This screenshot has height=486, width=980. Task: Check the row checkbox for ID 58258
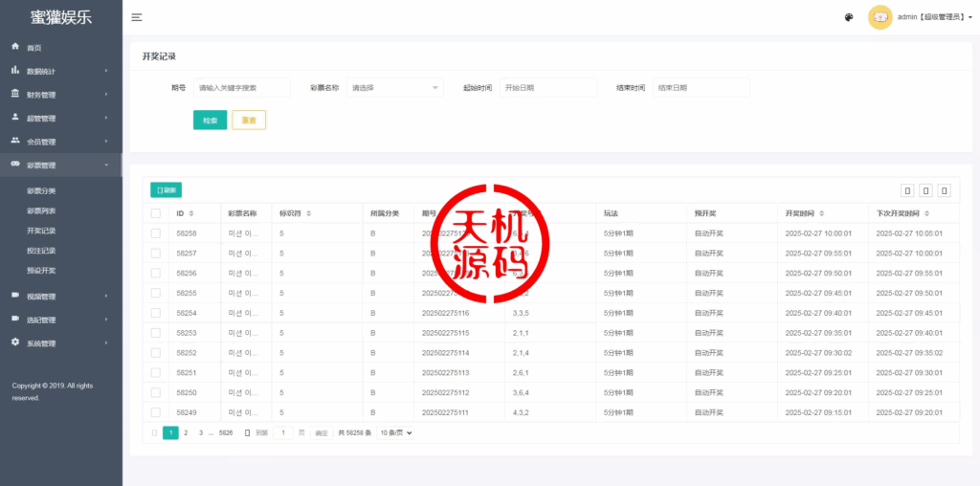(x=156, y=233)
